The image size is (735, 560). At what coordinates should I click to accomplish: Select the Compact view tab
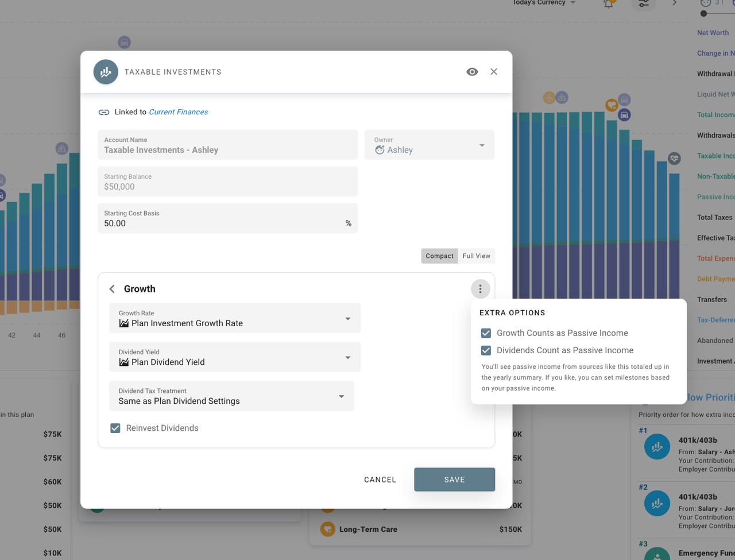pos(439,256)
